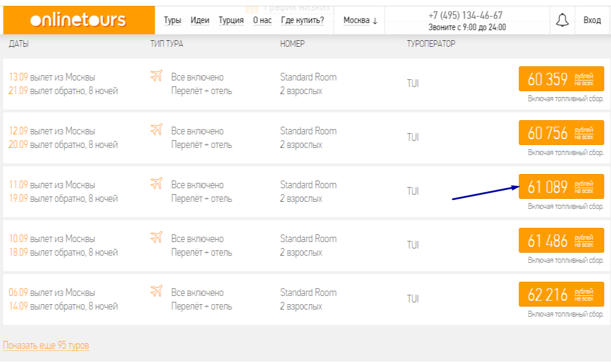Click the Вход login button
611x364 pixels.
coord(591,20)
